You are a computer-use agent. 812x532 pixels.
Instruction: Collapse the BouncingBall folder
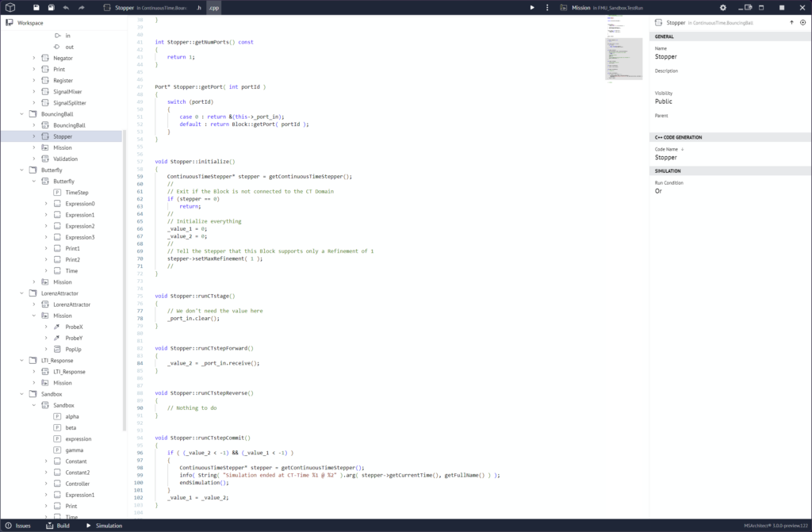click(x=21, y=114)
